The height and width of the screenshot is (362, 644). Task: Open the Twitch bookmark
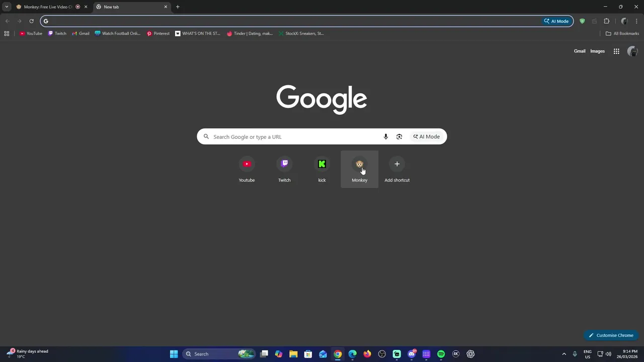point(57,34)
